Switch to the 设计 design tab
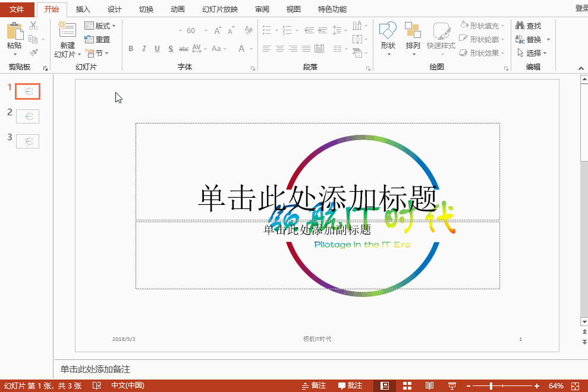Image resolution: width=588 pixels, height=392 pixels. (114, 10)
